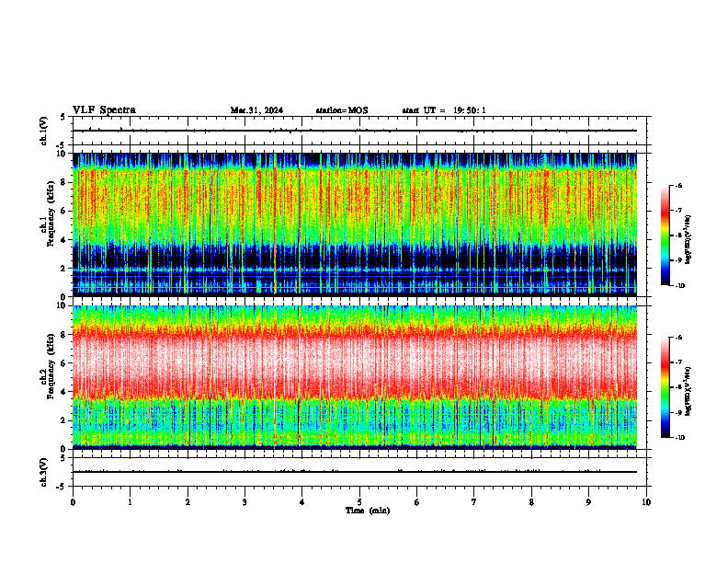
Task: Select the date "Mar.31, 2024"
Action: [x=256, y=110]
